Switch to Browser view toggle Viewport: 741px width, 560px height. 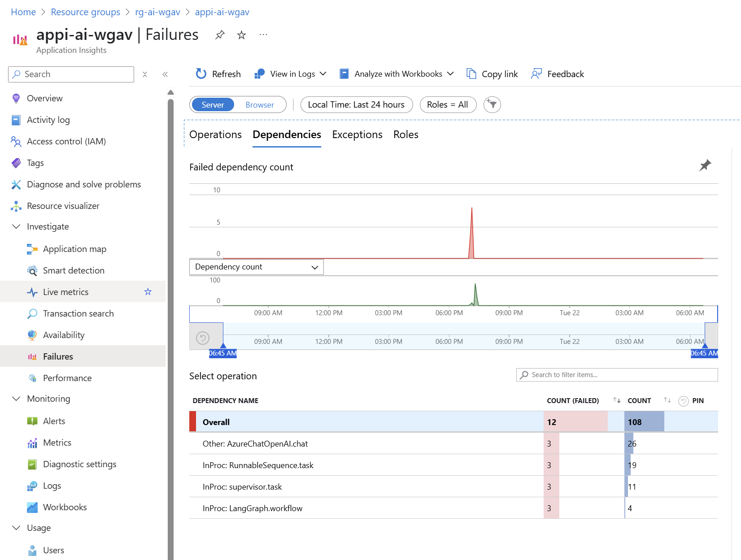[x=260, y=104]
